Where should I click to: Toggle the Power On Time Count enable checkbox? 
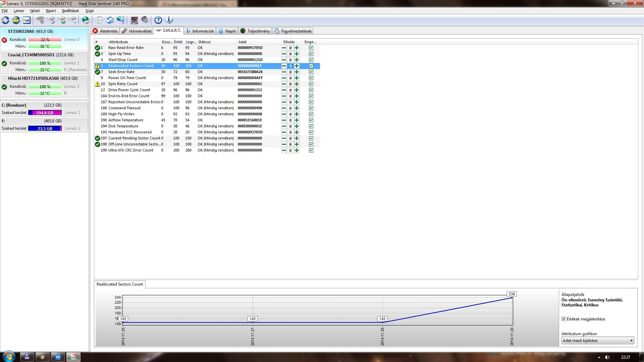point(311,78)
